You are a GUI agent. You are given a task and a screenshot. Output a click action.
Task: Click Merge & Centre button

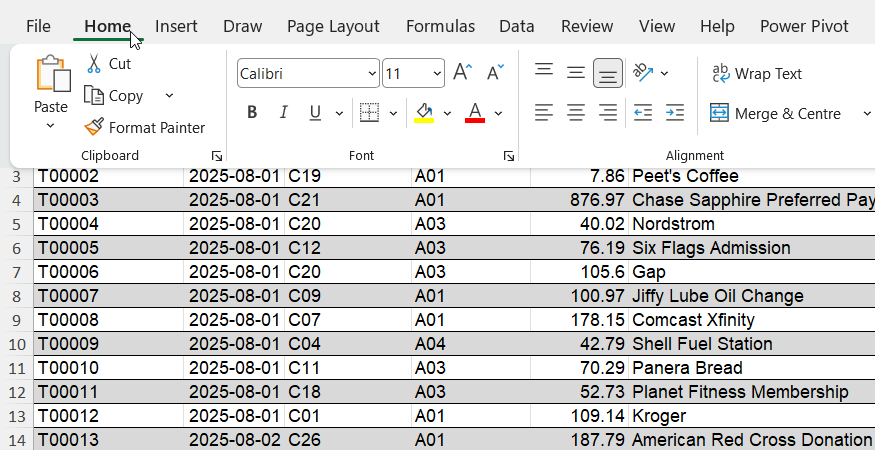click(775, 113)
